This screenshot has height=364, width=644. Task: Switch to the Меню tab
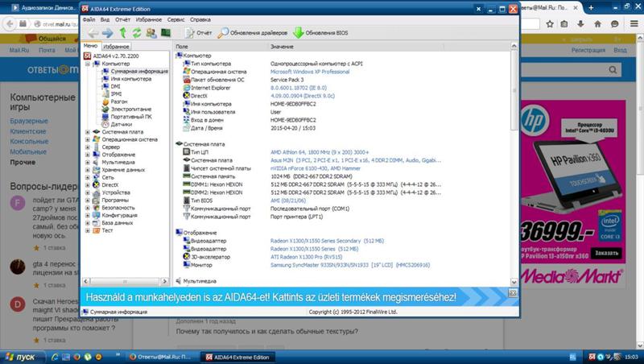tap(91, 46)
